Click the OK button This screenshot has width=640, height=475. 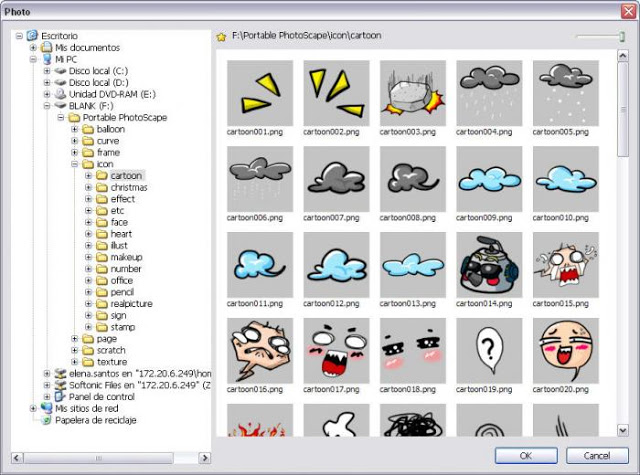click(526, 455)
